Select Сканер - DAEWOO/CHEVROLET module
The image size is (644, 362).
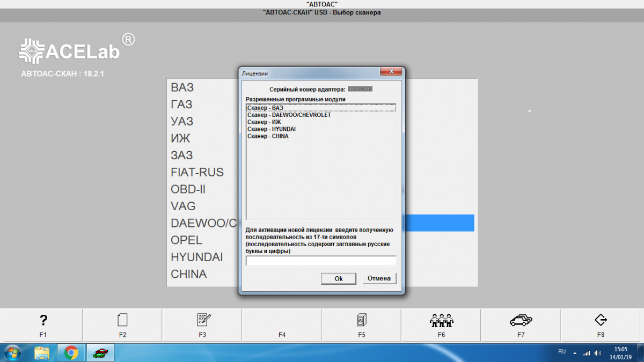click(321, 115)
